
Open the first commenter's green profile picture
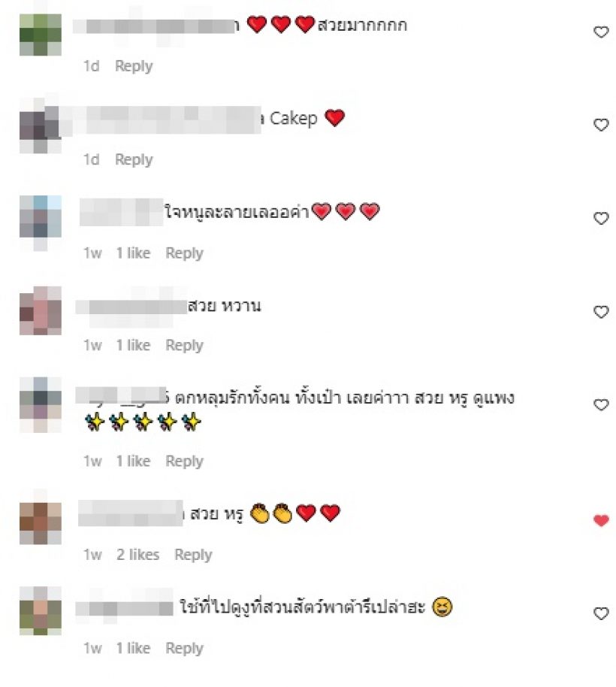click(x=41, y=35)
